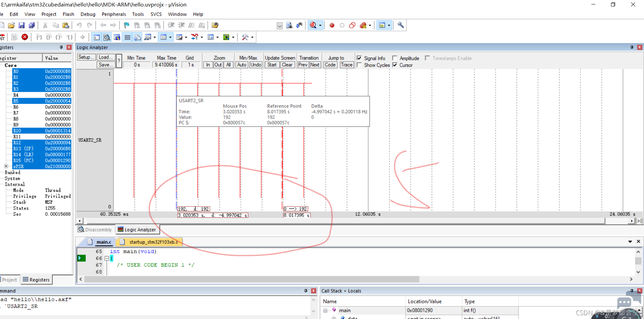This screenshot has width=644, height=319.
Task: Toggle the Command window icon
Action: tap(97, 37)
